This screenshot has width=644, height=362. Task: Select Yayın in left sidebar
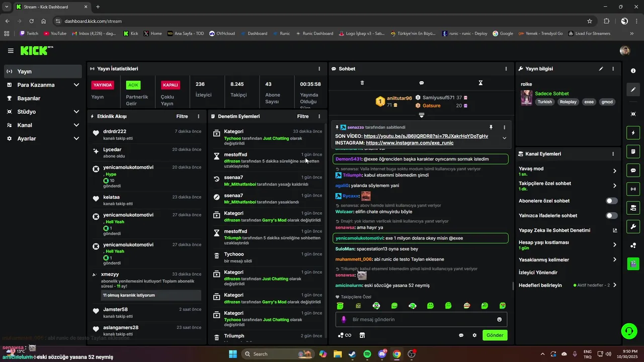coord(43,71)
